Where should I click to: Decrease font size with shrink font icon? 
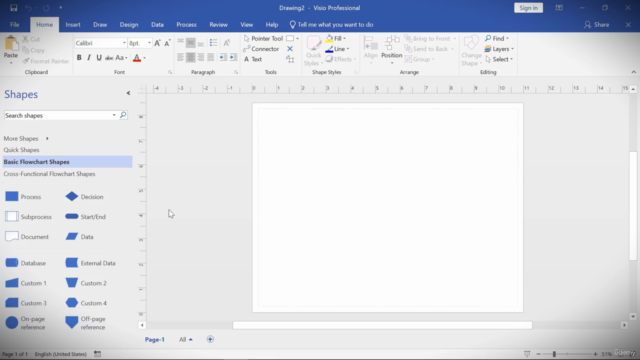pos(167,43)
